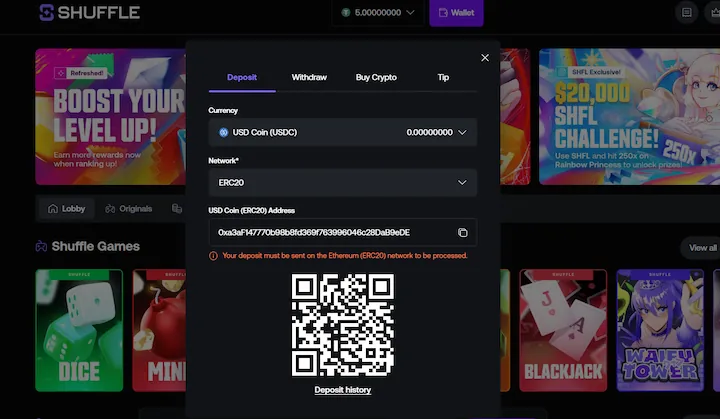The width and height of the screenshot is (720, 419).
Task: Expand the header balance dropdown
Action: coord(411,13)
